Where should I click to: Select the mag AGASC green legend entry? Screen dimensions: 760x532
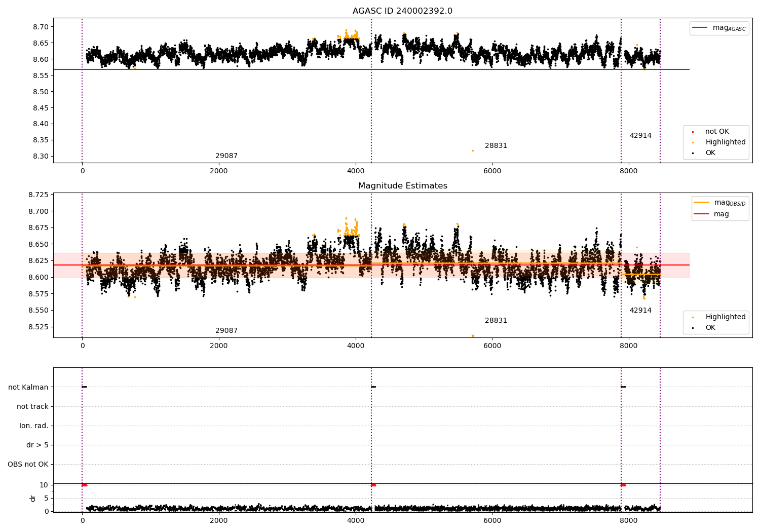point(719,28)
